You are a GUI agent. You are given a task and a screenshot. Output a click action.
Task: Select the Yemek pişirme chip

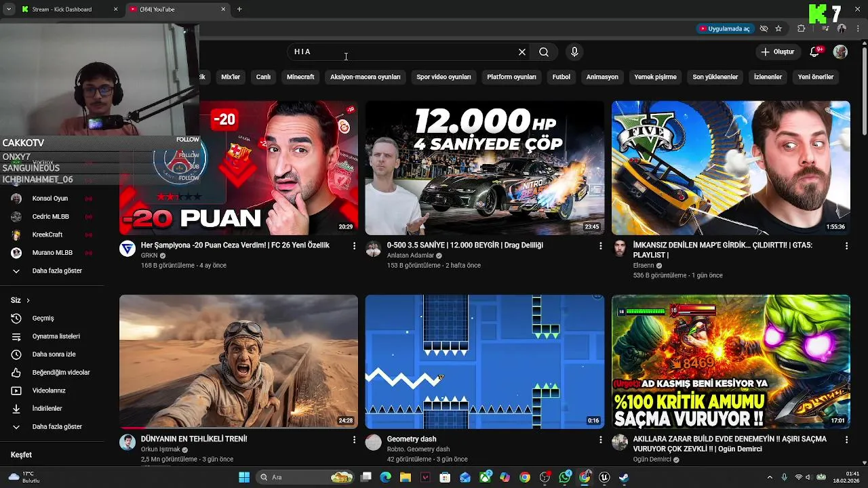point(655,77)
